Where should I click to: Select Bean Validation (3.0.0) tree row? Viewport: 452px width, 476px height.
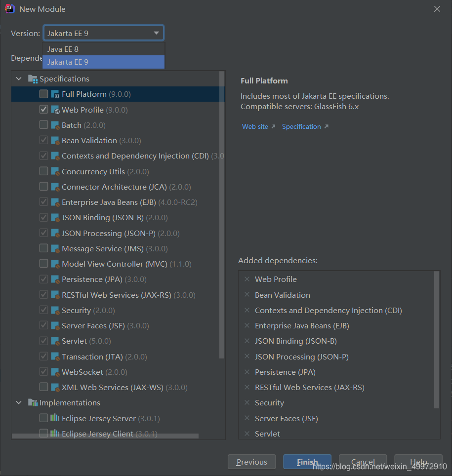coord(118,140)
